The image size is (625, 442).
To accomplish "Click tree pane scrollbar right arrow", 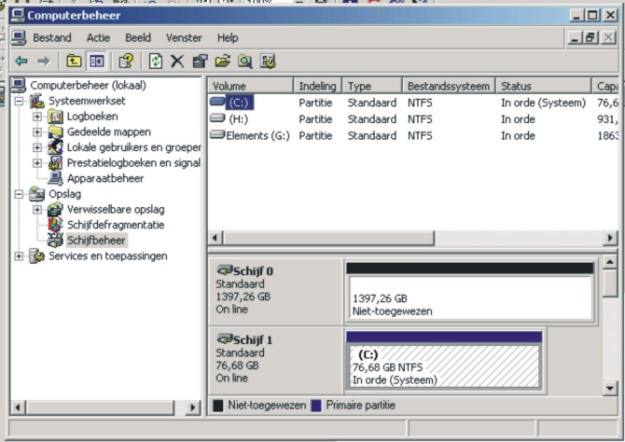I will [x=193, y=407].
